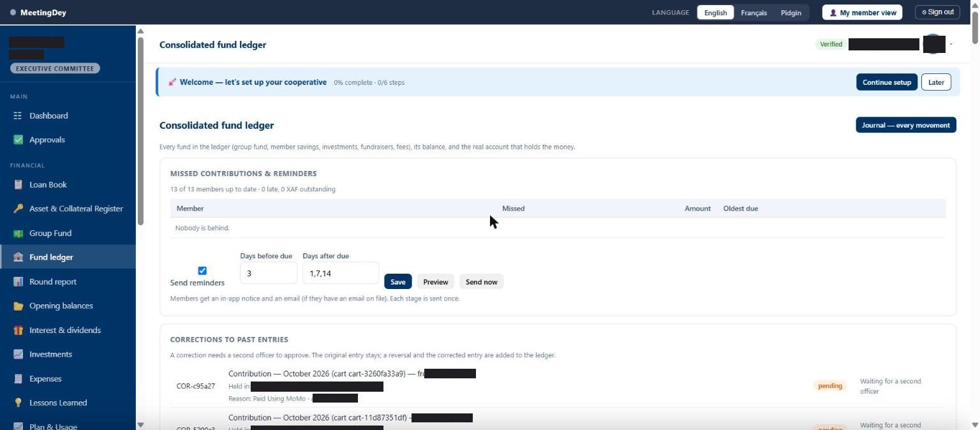Click the Asset & Collateral Register key icon
Viewport: 980px width, 430px height.
click(18, 209)
